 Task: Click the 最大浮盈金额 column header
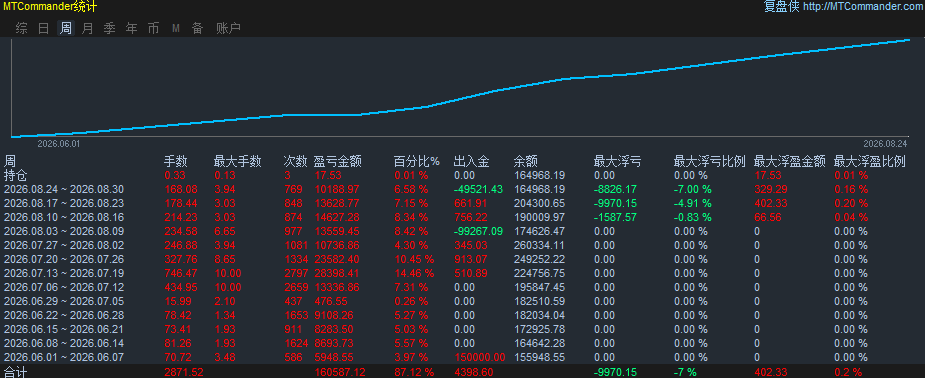(789, 162)
